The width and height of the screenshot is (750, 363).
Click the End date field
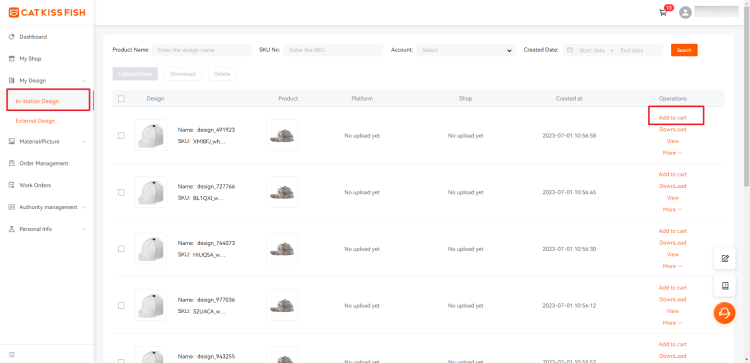(632, 50)
